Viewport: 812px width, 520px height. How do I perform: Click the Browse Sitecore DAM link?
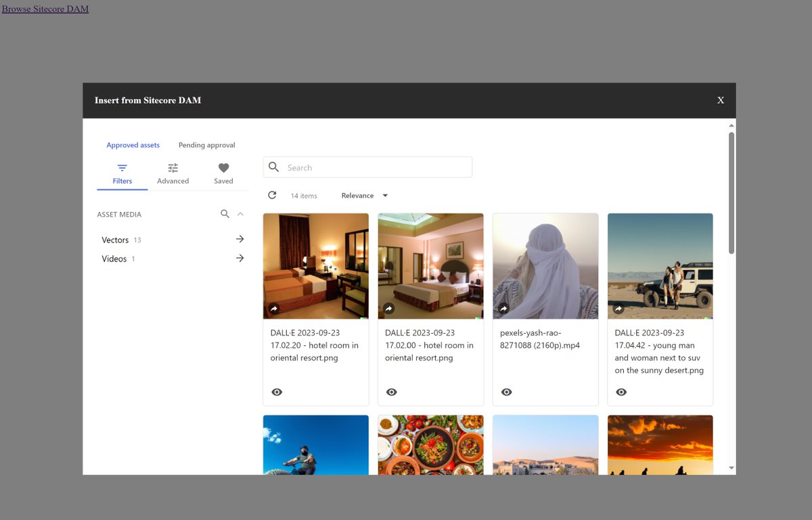coord(45,9)
